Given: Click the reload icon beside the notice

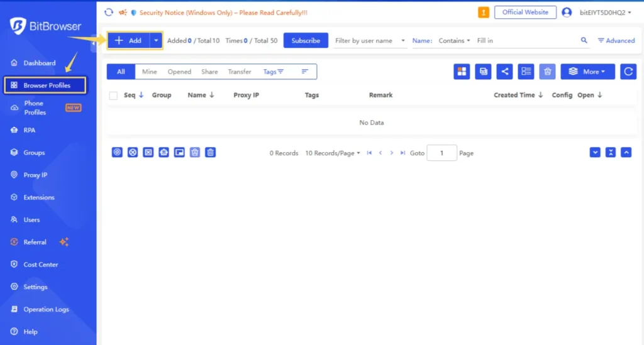Looking at the screenshot, I should point(108,13).
